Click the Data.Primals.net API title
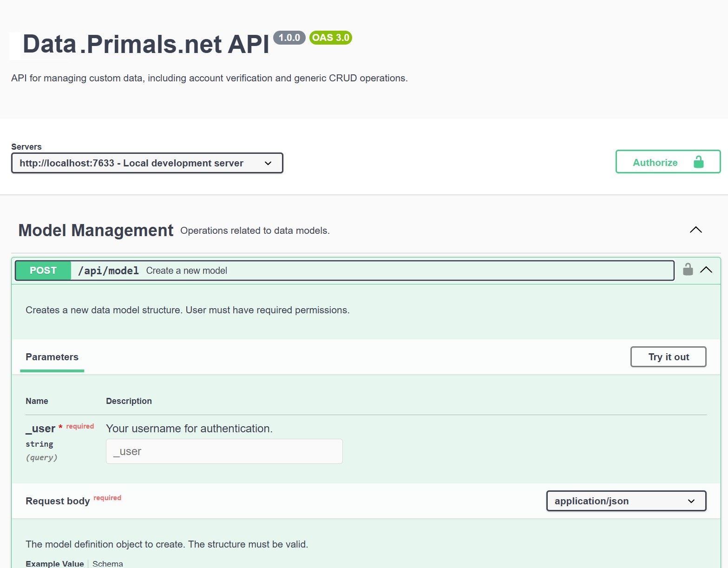 (146, 45)
